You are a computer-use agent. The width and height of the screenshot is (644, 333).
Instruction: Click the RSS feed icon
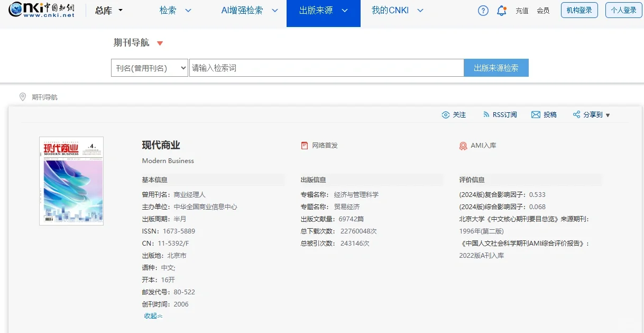click(x=486, y=114)
